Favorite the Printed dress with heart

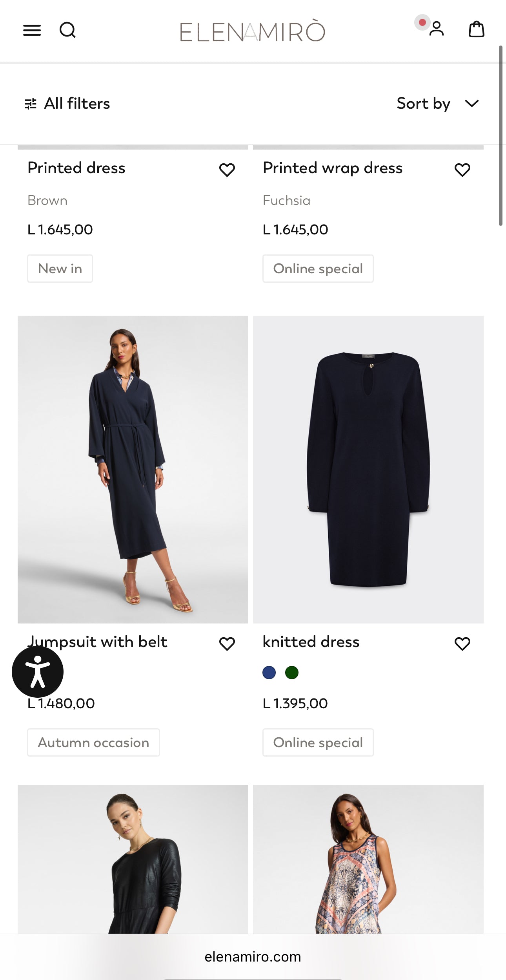click(x=227, y=170)
